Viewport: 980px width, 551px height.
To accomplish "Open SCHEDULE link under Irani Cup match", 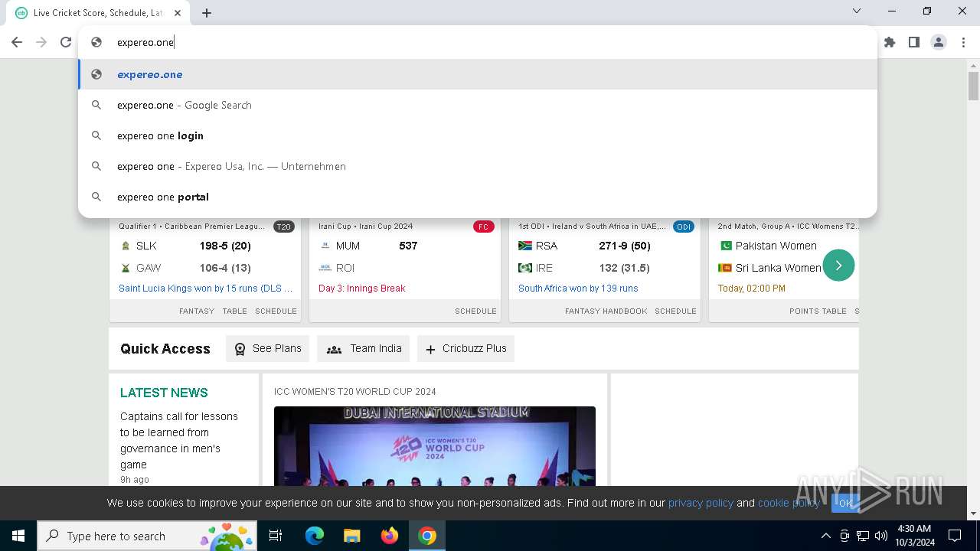I will pos(475,311).
